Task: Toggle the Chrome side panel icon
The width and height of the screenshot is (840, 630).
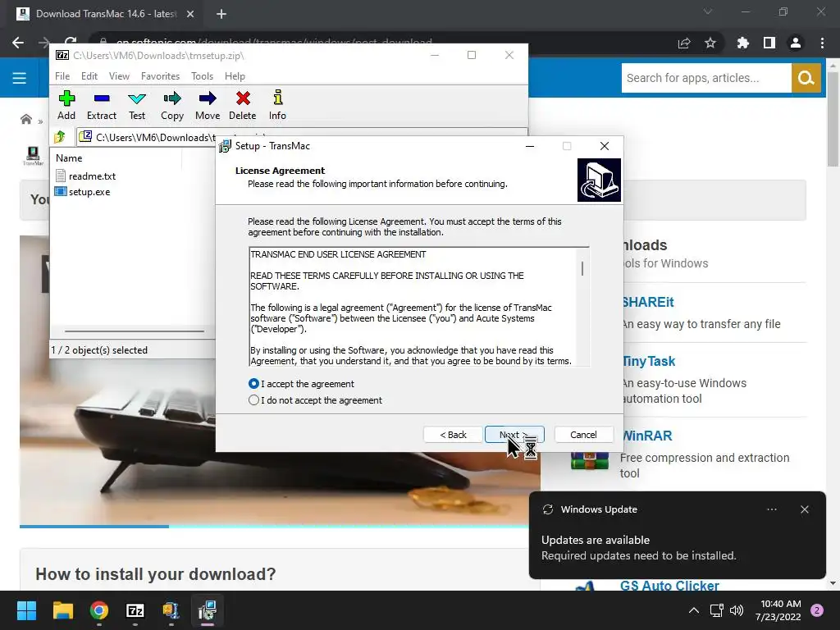Action: 769,43
